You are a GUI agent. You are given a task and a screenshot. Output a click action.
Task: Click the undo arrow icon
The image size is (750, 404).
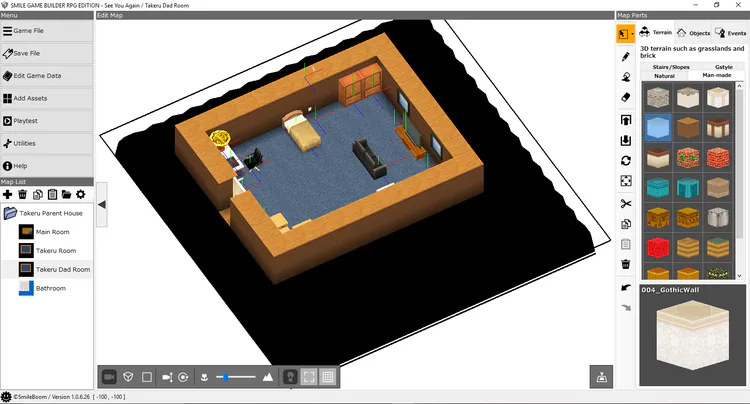click(626, 287)
